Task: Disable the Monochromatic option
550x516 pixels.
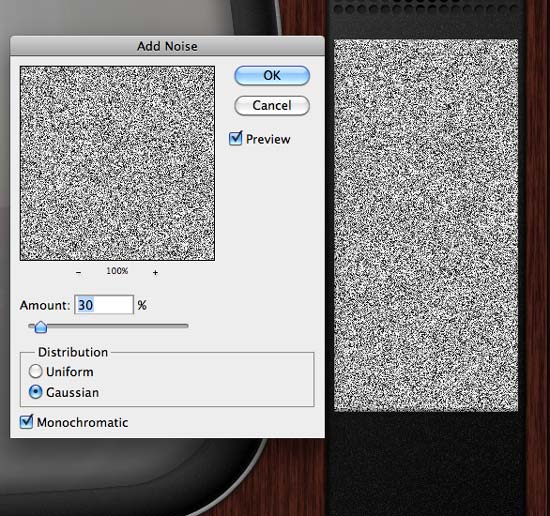Action: coord(26,422)
